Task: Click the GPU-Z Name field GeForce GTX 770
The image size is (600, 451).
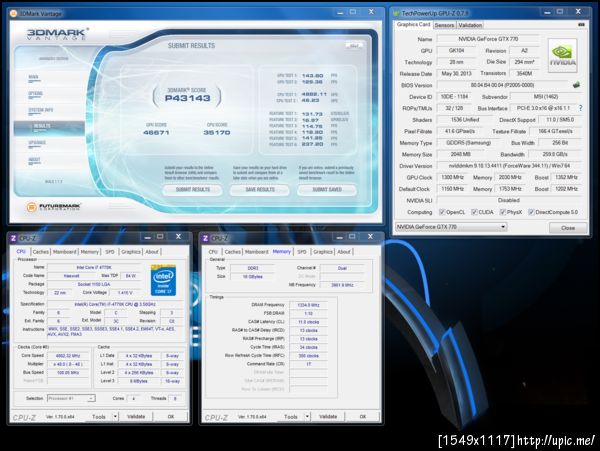Action: click(x=488, y=39)
